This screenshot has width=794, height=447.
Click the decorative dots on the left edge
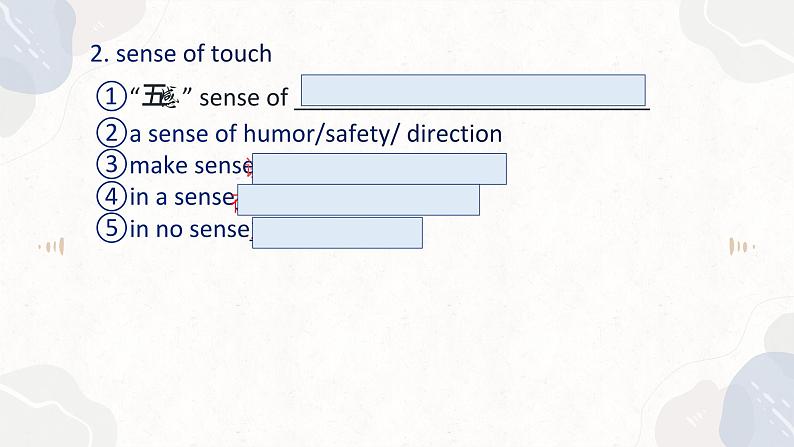tap(51, 247)
